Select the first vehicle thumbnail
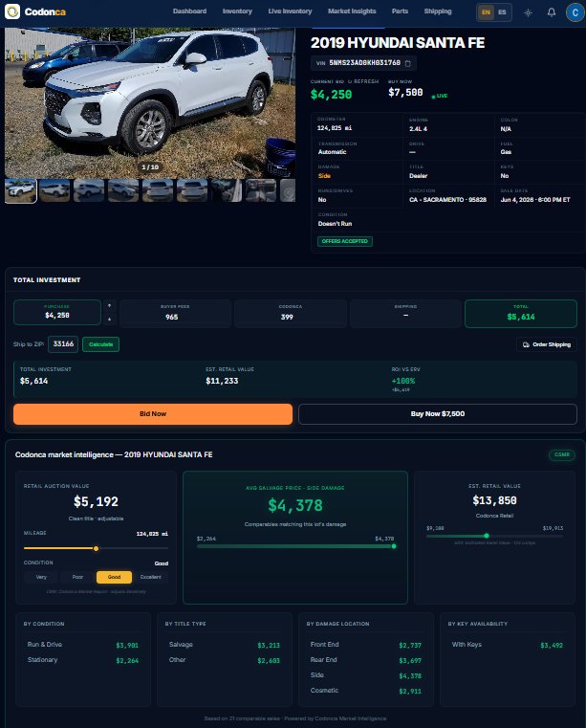Screen dimensions: 586x728 coord(20,190)
